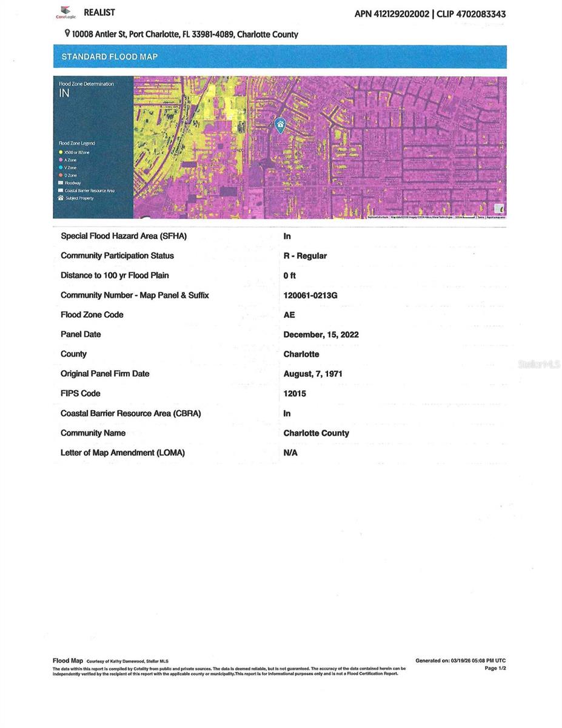The image size is (562, 728).
Task: Click the subject property house marker on map
Action: point(280,125)
